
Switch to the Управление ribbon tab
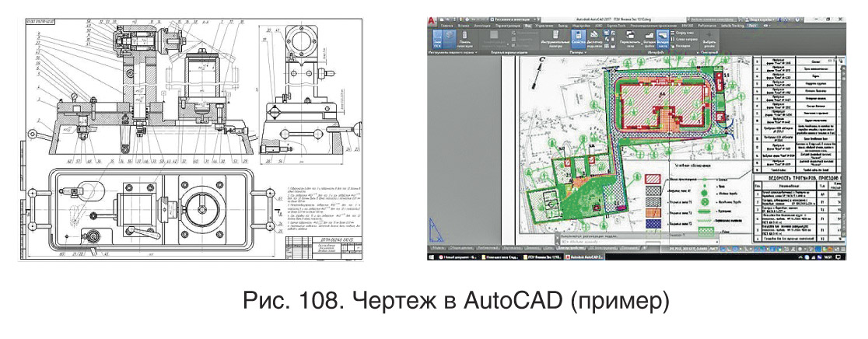[544, 26]
